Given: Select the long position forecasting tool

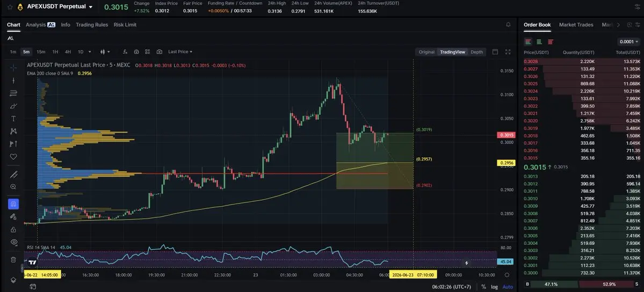Looking at the screenshot, I should coord(13,144).
